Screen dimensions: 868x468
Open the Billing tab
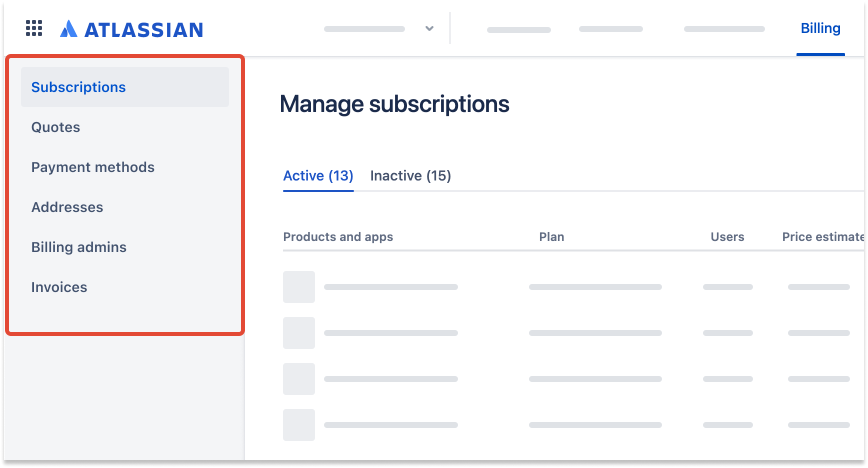coord(820,28)
